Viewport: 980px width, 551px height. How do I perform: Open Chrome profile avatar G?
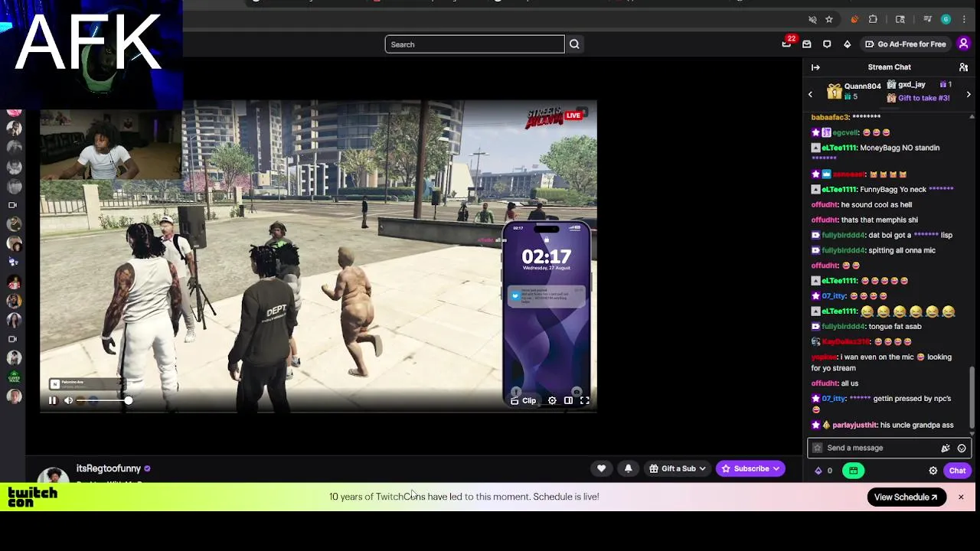(x=946, y=19)
